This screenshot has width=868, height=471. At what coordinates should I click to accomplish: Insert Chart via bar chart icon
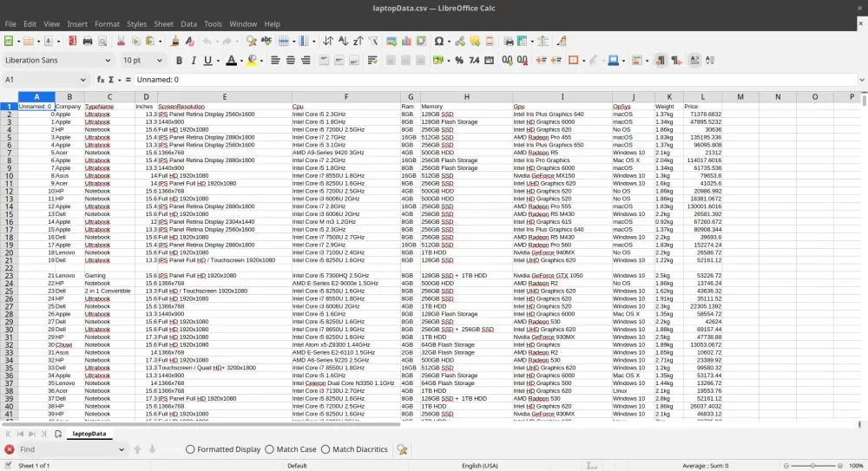406,41
